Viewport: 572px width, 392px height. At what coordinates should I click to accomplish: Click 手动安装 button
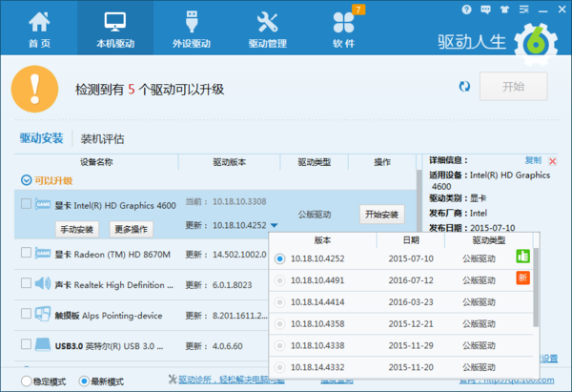[x=77, y=229]
